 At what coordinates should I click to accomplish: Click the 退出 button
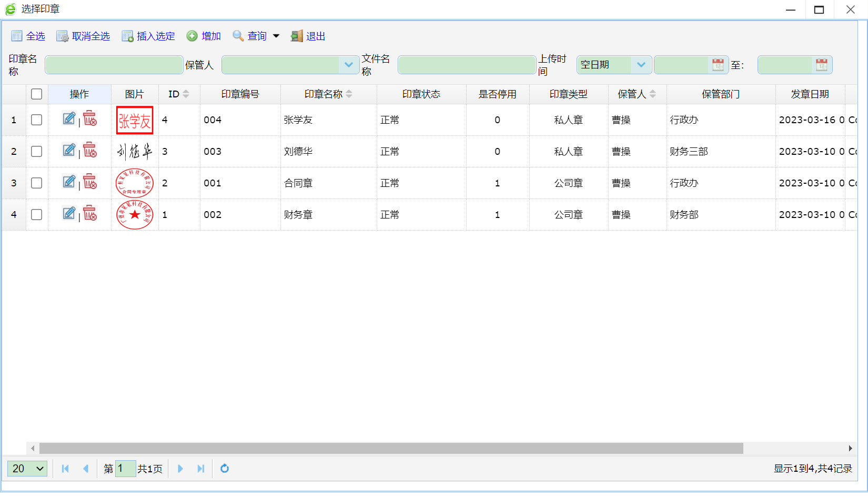click(x=308, y=36)
